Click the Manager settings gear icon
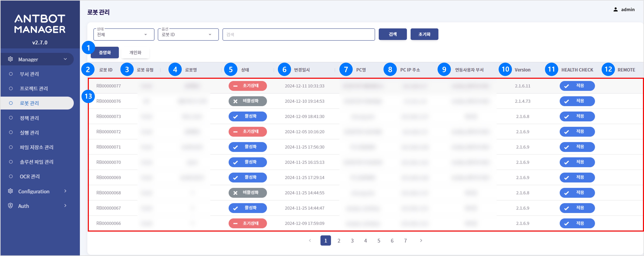The width and height of the screenshot is (644, 256). [x=10, y=59]
